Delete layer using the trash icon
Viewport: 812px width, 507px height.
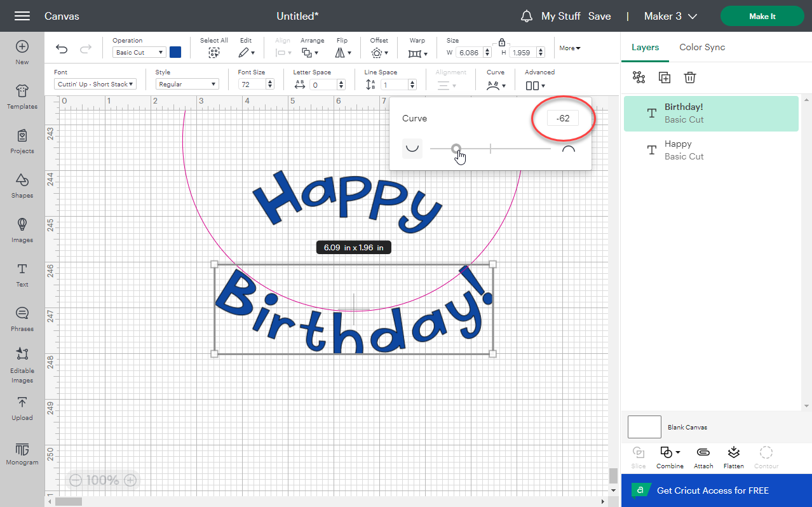click(690, 77)
